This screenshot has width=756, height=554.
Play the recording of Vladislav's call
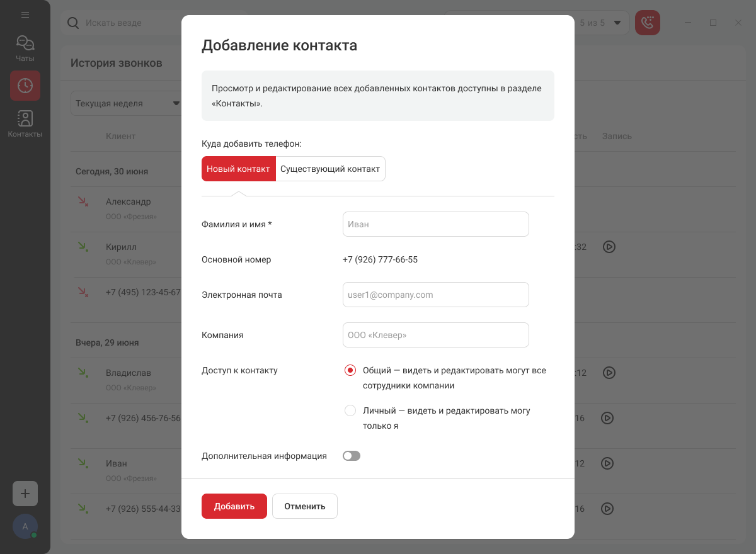click(x=609, y=373)
